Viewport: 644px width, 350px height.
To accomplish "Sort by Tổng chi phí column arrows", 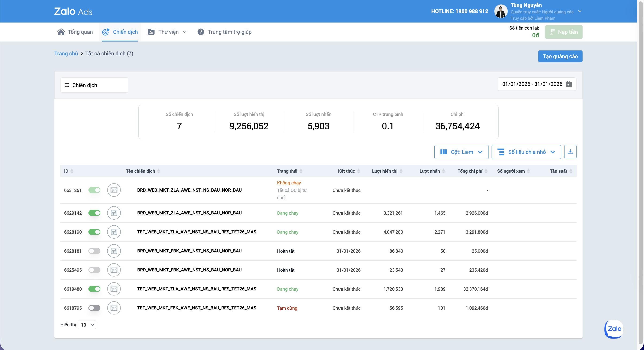I will coord(486,171).
